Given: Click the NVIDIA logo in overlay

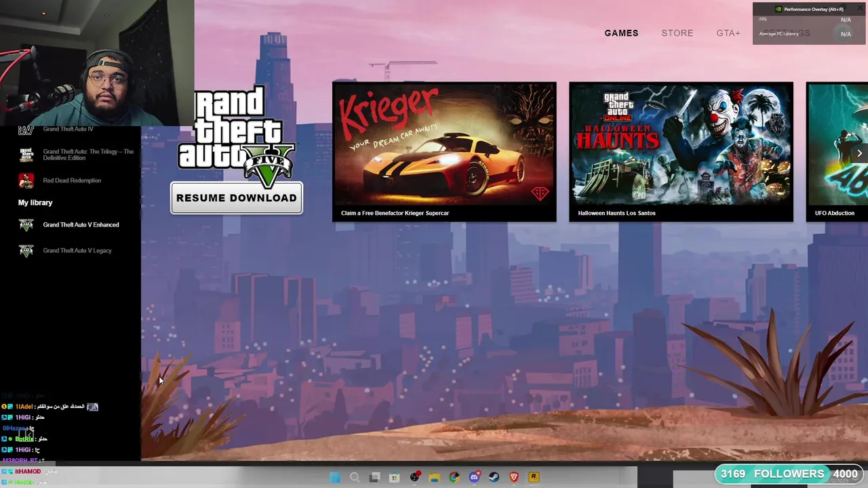Looking at the screenshot, I should (778, 9).
